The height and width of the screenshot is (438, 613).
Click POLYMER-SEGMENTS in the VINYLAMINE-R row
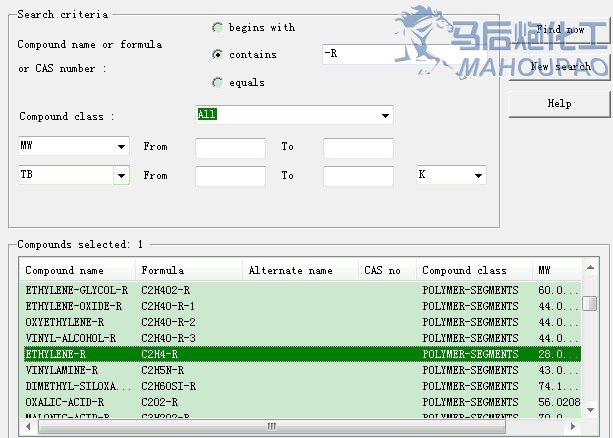point(470,370)
